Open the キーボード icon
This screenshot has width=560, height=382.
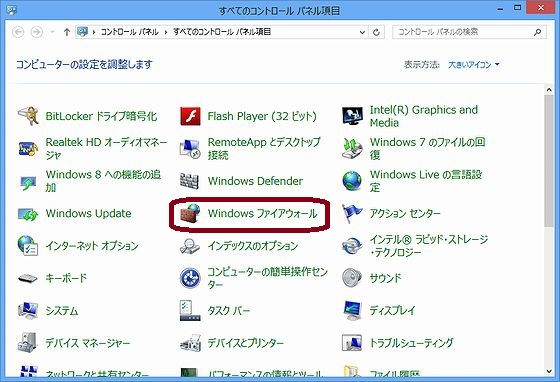(28, 278)
